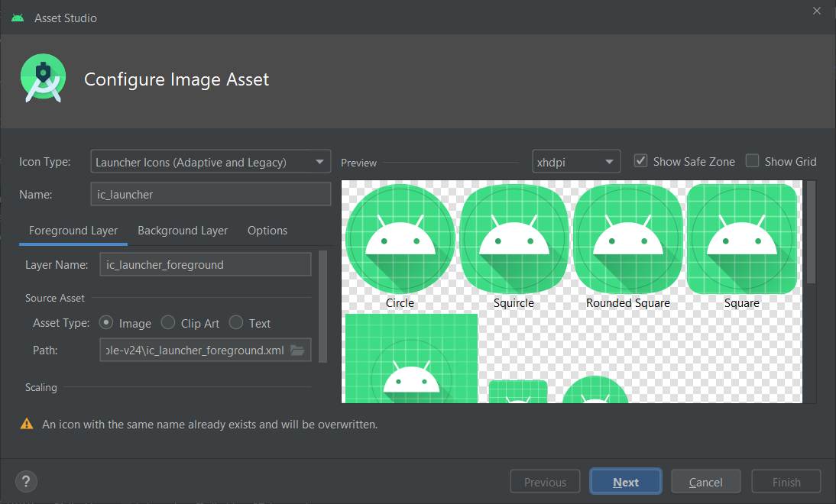Click the folder browse icon in Path field
The image size is (836, 504).
point(297,350)
